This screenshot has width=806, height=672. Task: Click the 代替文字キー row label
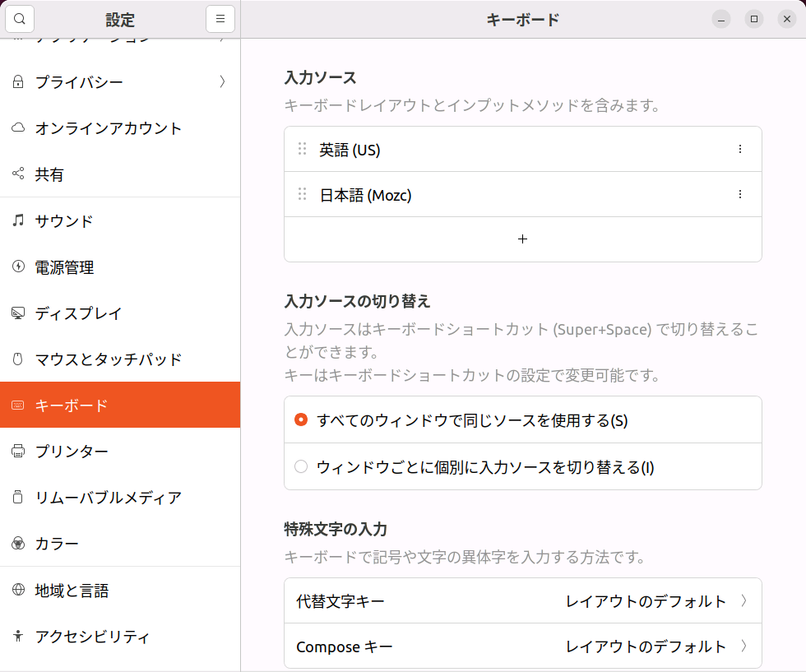tap(340, 601)
